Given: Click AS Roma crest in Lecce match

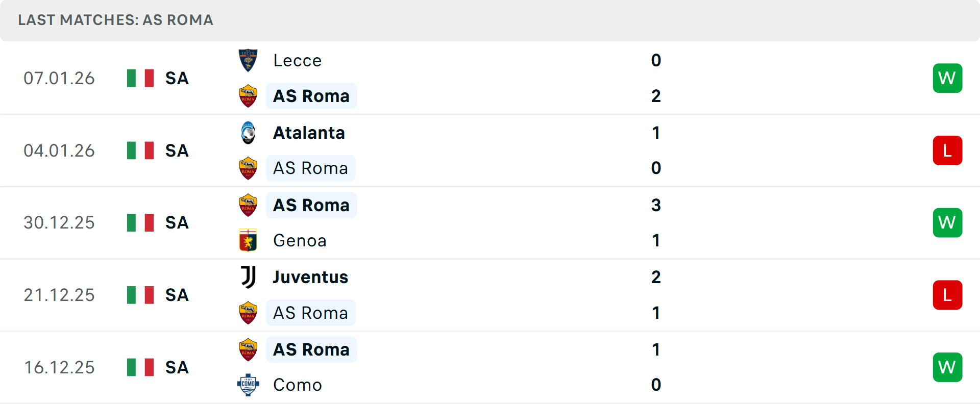Looking at the screenshot, I should 248,96.
